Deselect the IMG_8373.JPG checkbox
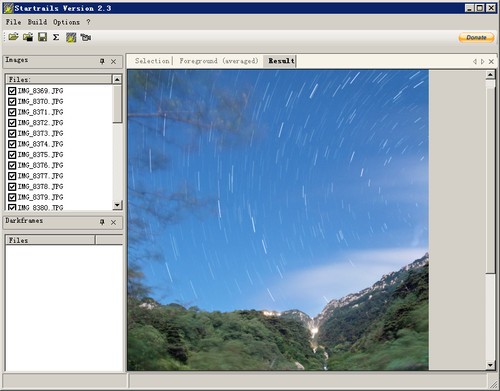This screenshot has height=391, width=500. point(12,133)
